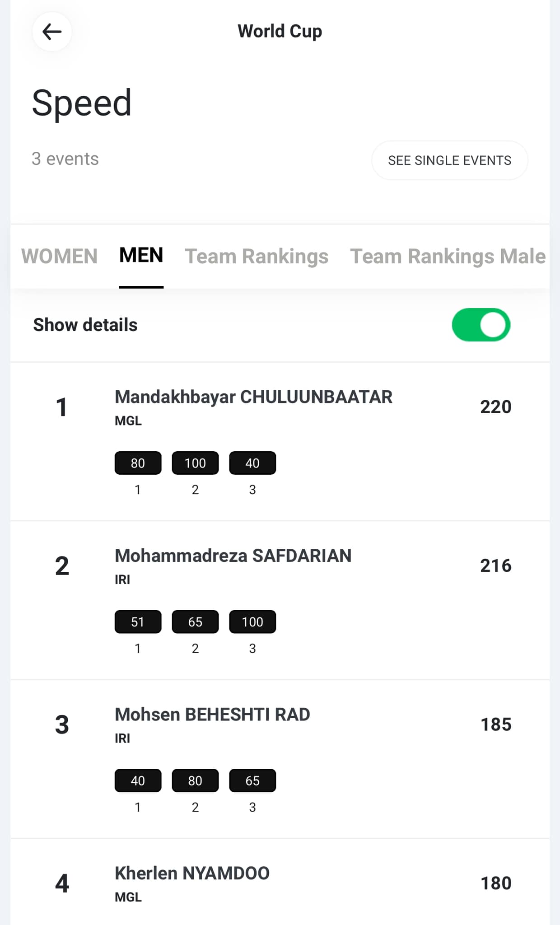Image resolution: width=560 pixels, height=925 pixels.
Task: Turn off the Show details switch
Action: click(481, 325)
